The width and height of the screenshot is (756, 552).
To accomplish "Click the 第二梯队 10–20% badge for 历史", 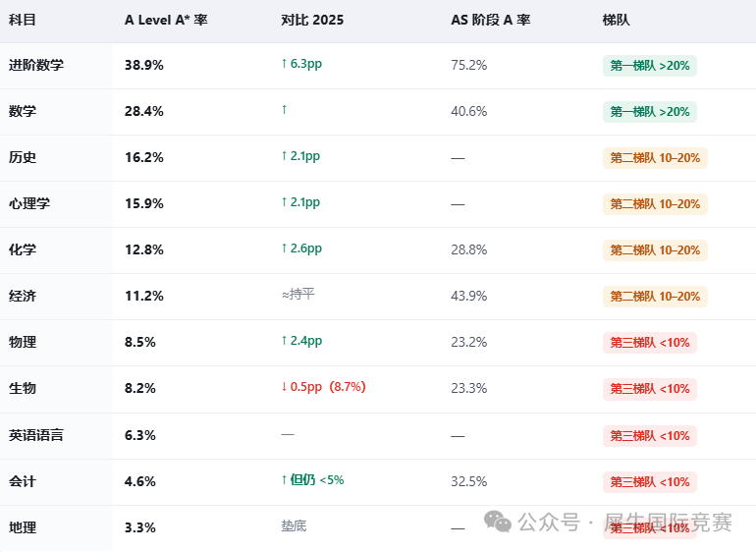I will point(655,158).
